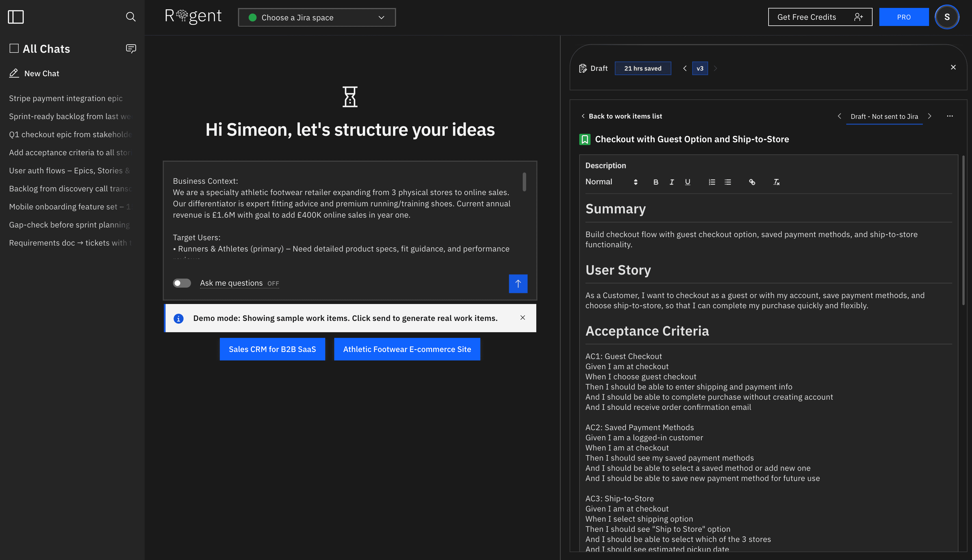Apply underline formatting in the editor
The height and width of the screenshot is (560, 972).
coord(687,182)
